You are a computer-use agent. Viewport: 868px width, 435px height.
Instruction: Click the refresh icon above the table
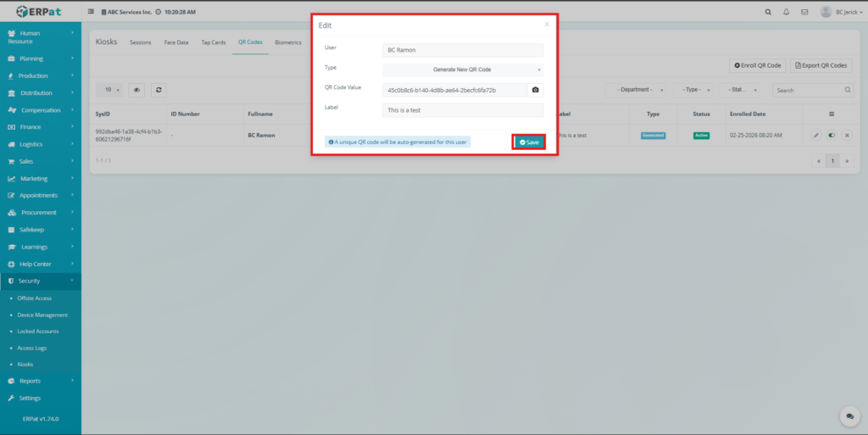tap(158, 90)
